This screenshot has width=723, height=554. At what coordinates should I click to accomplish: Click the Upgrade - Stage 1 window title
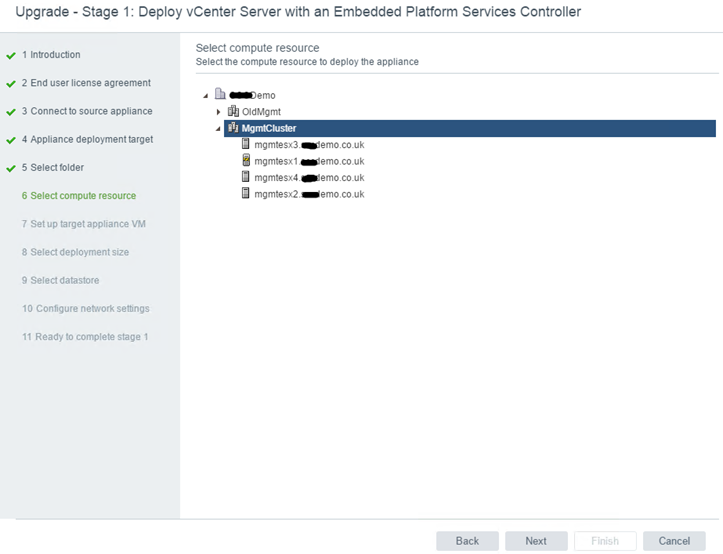(298, 12)
